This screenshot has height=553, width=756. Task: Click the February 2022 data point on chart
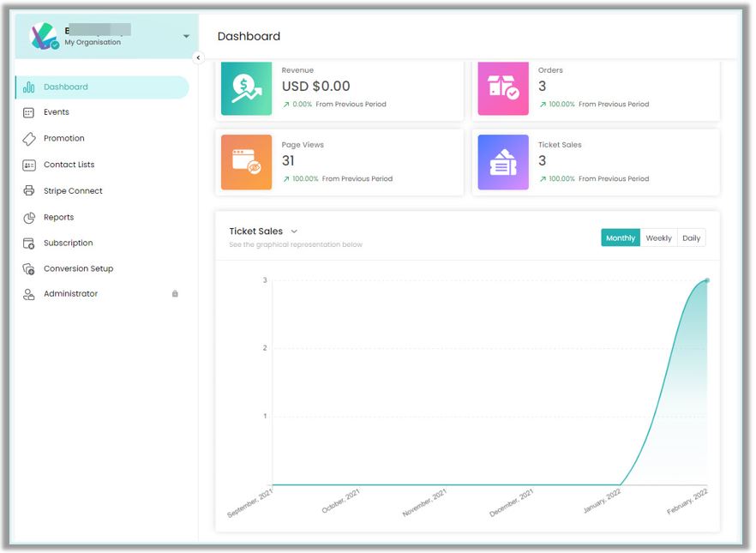[x=706, y=280]
